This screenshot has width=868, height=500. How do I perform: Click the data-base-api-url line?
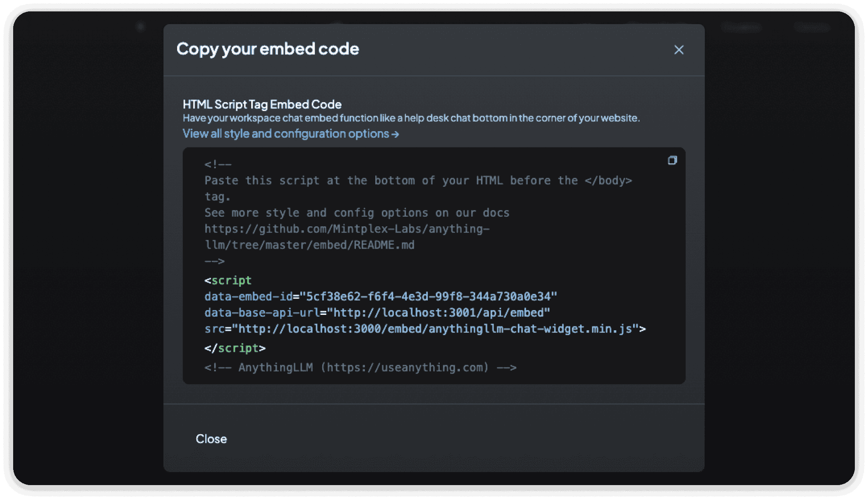click(377, 312)
